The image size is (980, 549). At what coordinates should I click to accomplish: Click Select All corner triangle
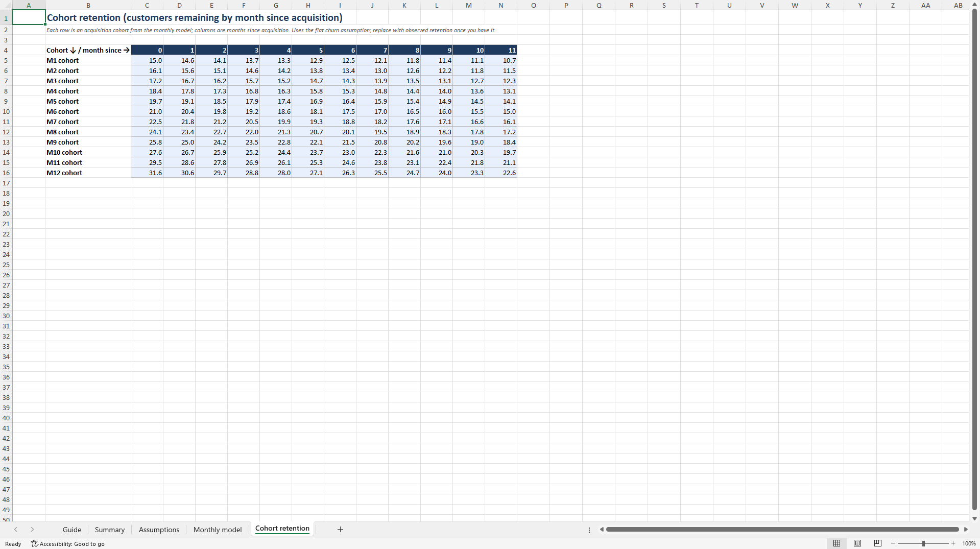[6, 5]
